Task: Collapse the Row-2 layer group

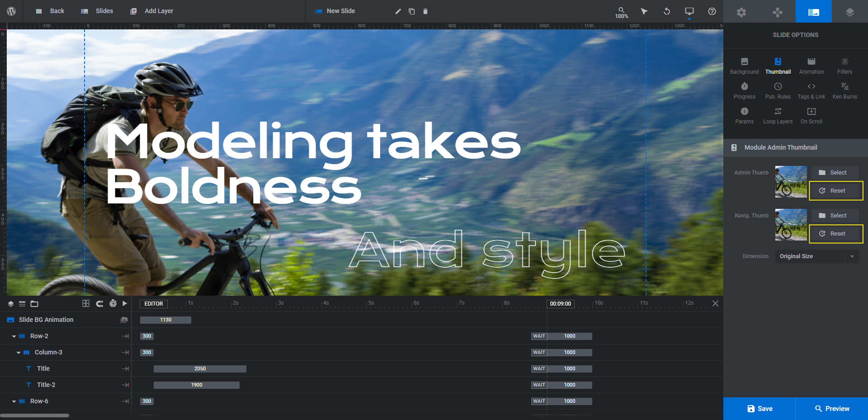Action: point(14,336)
